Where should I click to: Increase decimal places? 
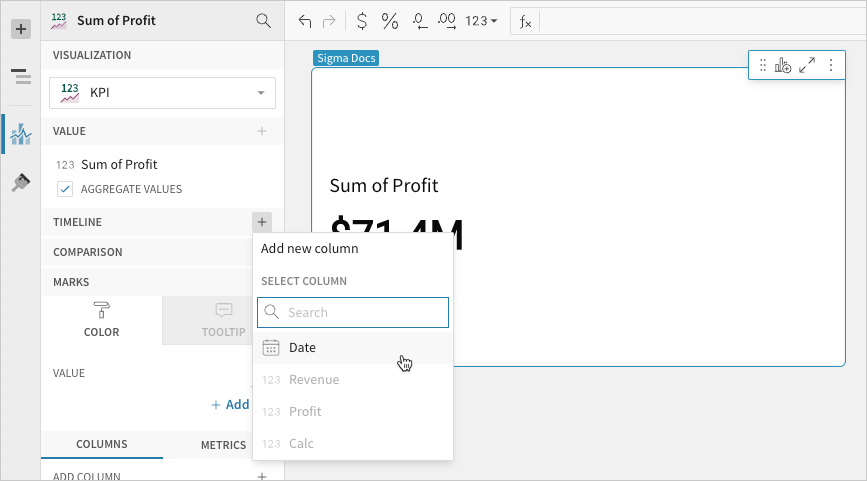click(x=448, y=20)
